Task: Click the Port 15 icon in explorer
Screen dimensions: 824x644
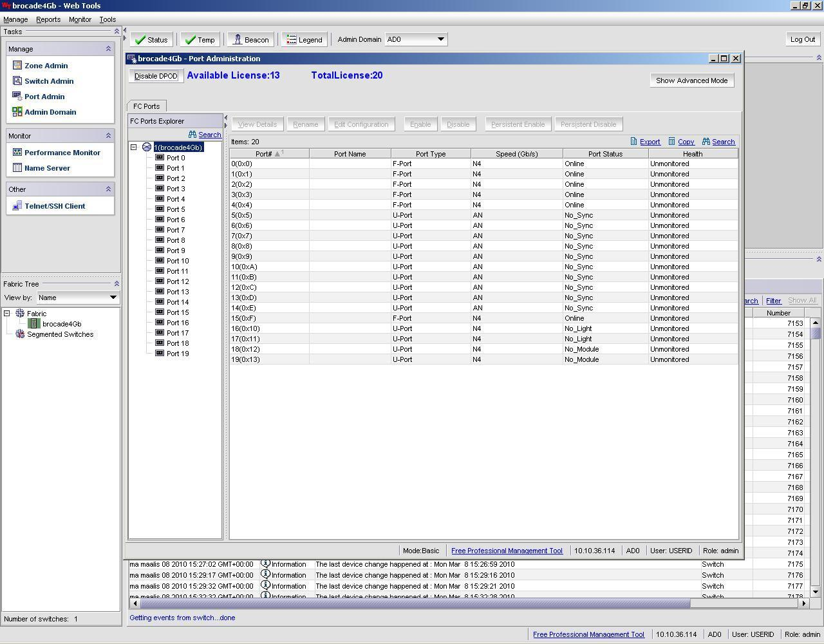Action: click(160, 312)
